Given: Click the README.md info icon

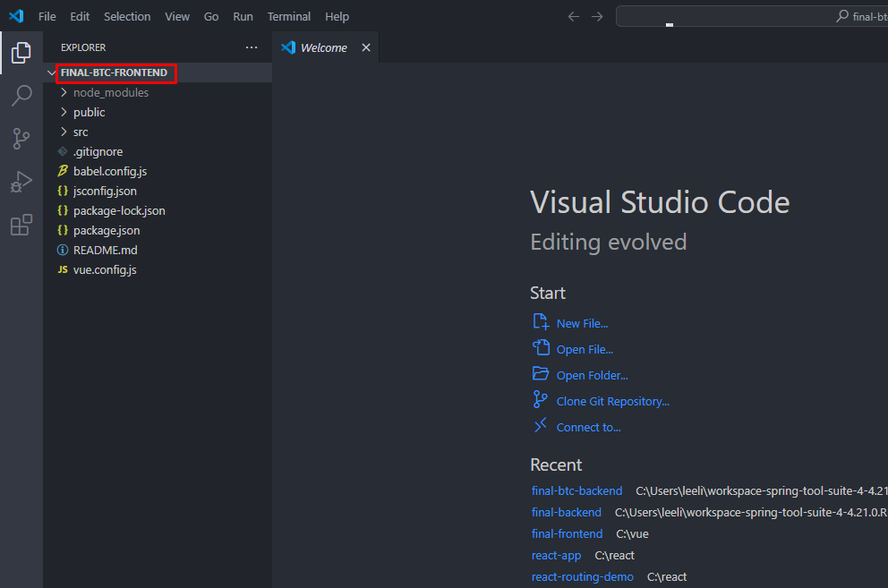Looking at the screenshot, I should click(x=63, y=250).
